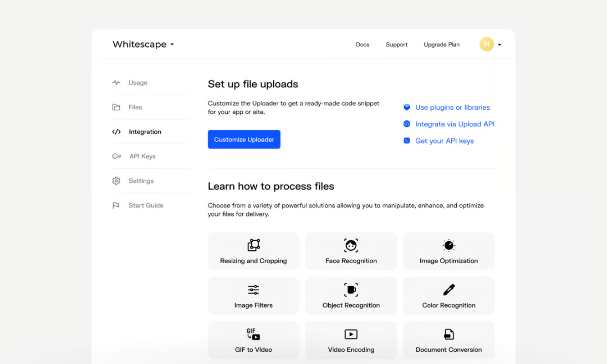Expand the Whitescape project dropdown
The image size is (607, 364).
pyautogui.click(x=143, y=44)
